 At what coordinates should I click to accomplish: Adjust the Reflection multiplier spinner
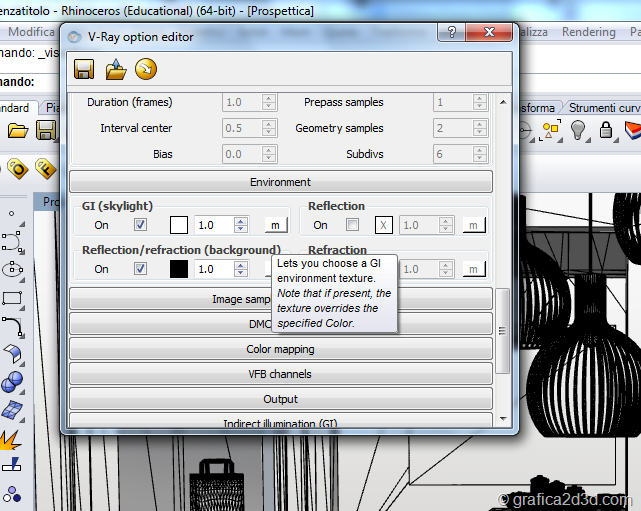tap(446, 225)
